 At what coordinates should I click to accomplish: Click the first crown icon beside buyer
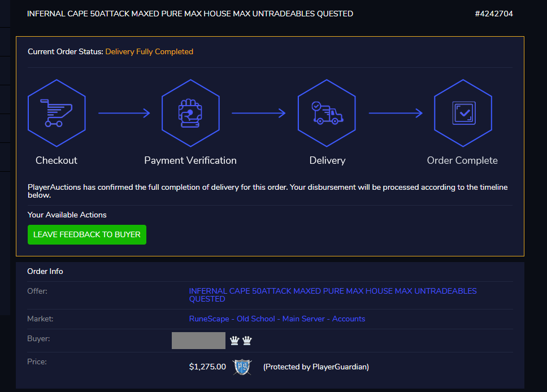tap(235, 341)
